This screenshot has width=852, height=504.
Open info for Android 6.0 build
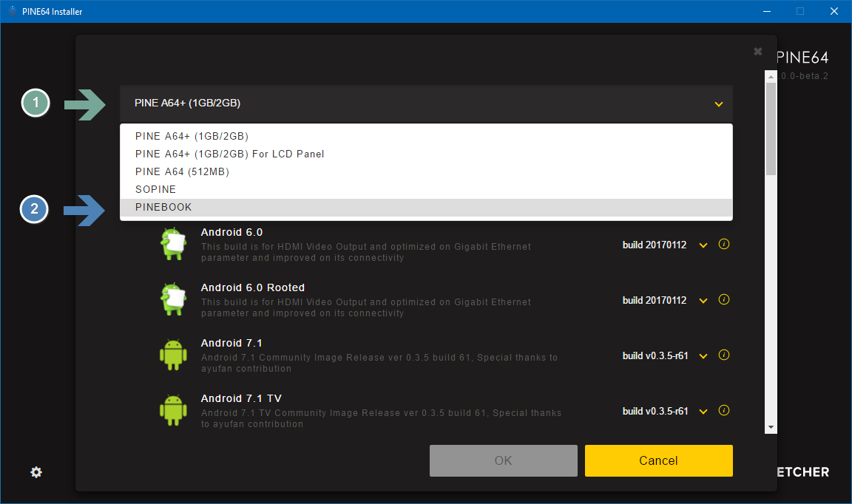coord(724,245)
